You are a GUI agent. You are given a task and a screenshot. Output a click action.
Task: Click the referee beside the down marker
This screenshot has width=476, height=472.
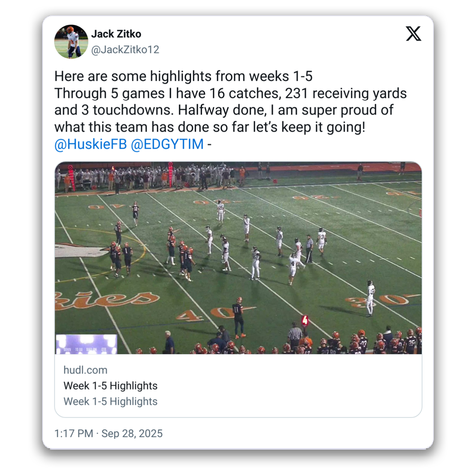[294, 335]
